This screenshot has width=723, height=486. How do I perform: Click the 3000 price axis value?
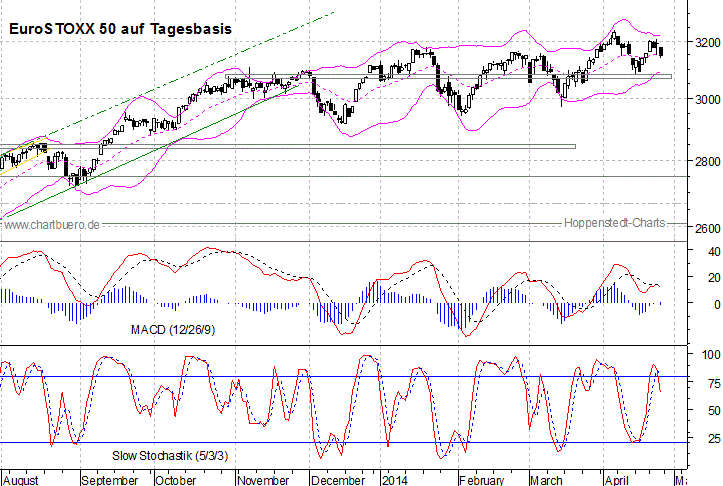coord(708,99)
